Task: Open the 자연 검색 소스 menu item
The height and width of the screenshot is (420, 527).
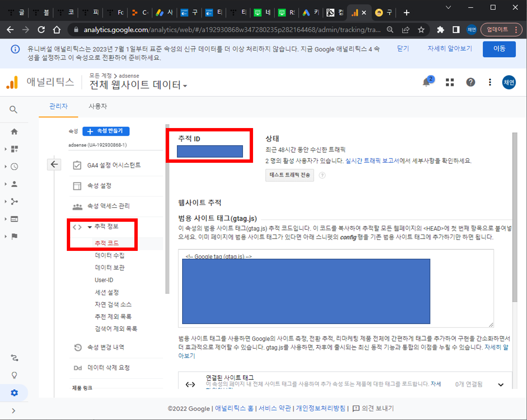Action: pyautogui.click(x=113, y=304)
